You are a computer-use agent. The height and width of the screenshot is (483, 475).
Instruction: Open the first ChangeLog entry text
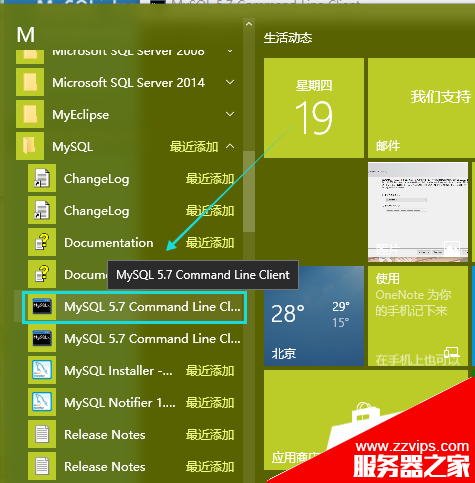97,179
